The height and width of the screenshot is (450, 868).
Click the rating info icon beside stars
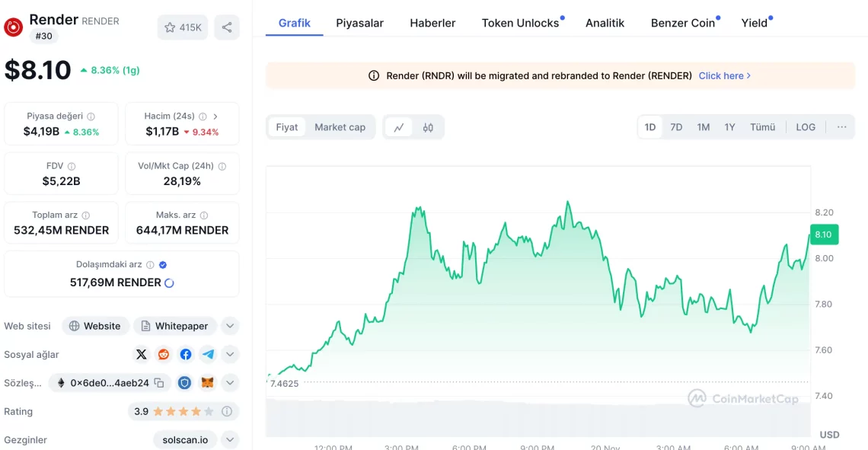pyautogui.click(x=227, y=411)
